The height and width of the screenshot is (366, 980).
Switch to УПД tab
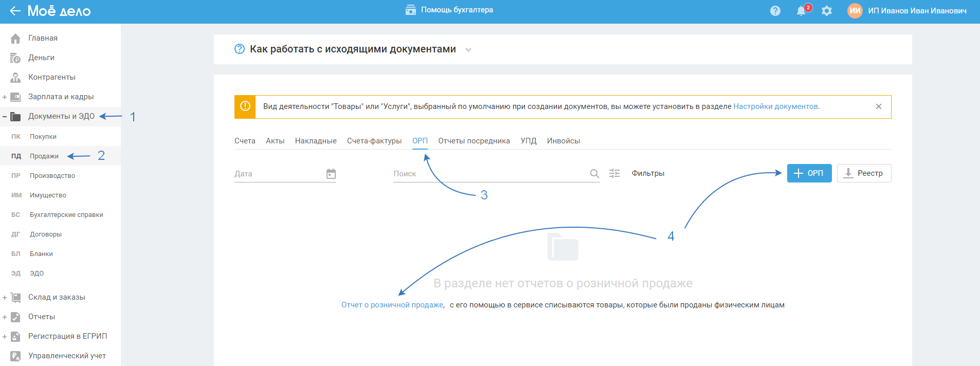tap(529, 141)
